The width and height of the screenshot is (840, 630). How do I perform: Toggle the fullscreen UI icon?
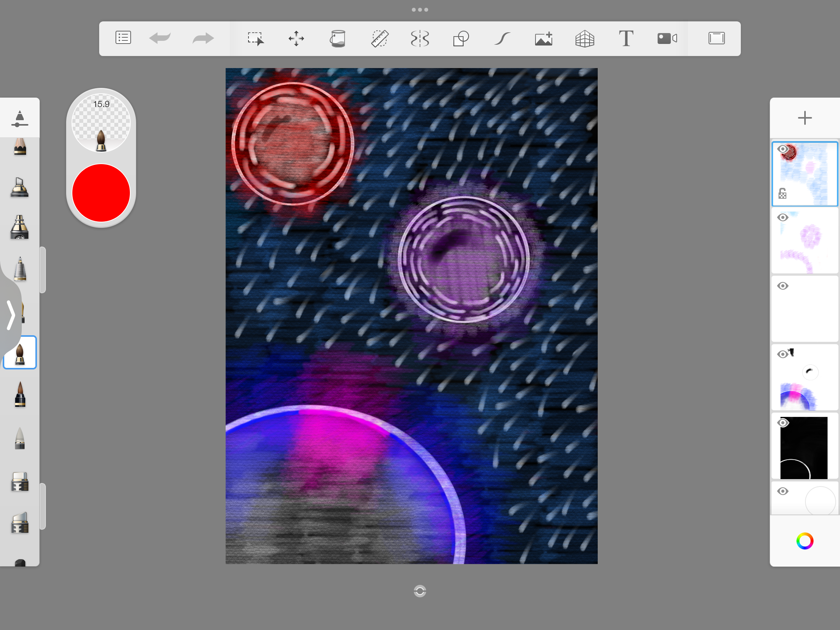(716, 38)
